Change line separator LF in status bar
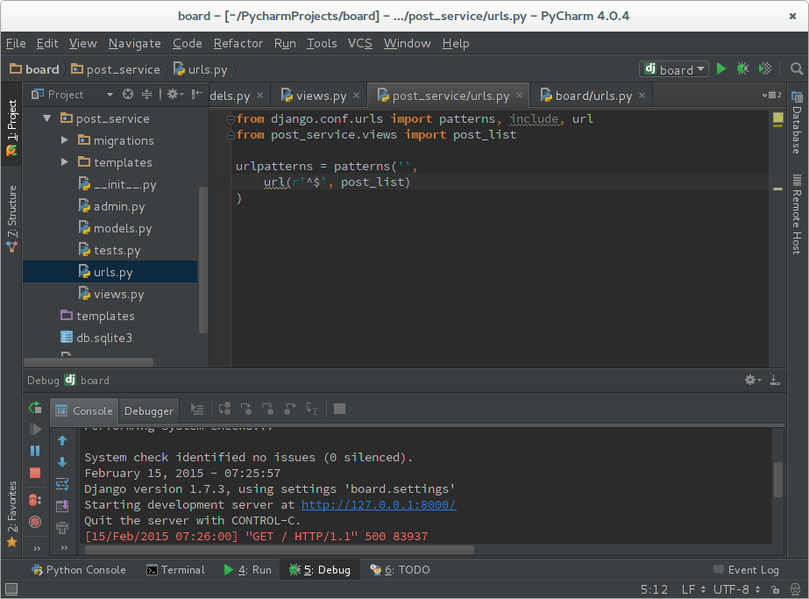This screenshot has width=809, height=599. coord(693,589)
